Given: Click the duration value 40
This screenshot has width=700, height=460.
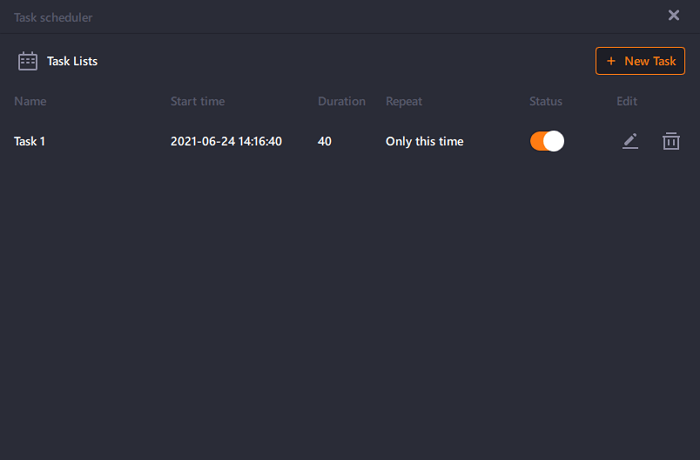Looking at the screenshot, I should click(325, 142).
